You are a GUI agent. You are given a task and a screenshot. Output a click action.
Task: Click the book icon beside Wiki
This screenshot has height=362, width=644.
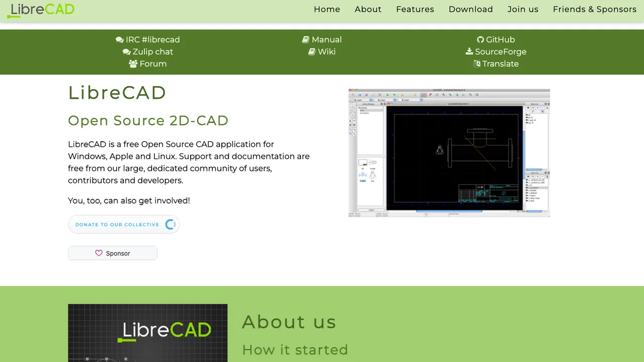[x=312, y=52]
